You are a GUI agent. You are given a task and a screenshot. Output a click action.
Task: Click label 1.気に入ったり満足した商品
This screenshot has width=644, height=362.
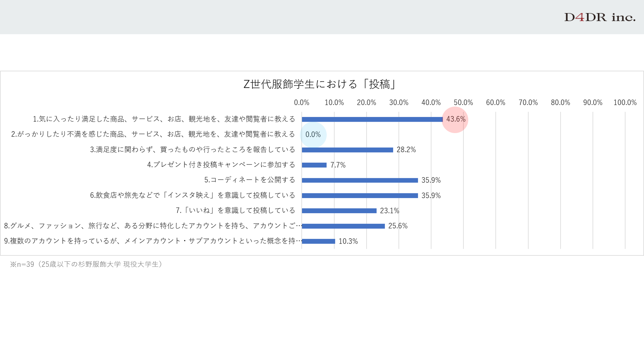tap(164, 119)
